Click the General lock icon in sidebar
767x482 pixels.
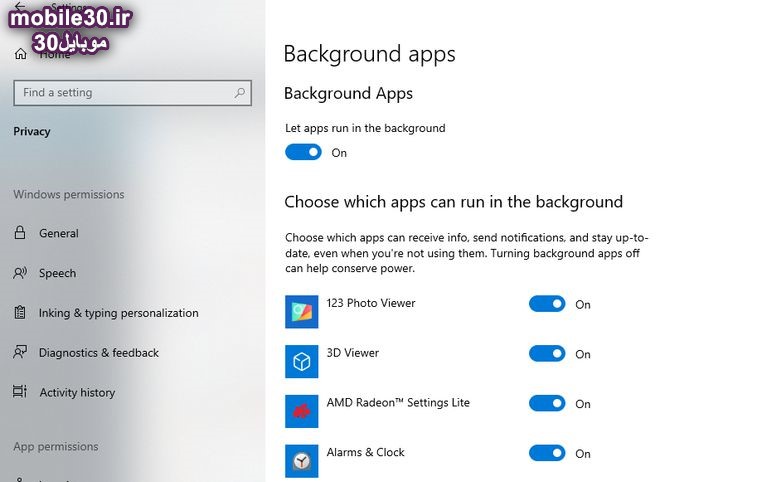20,233
